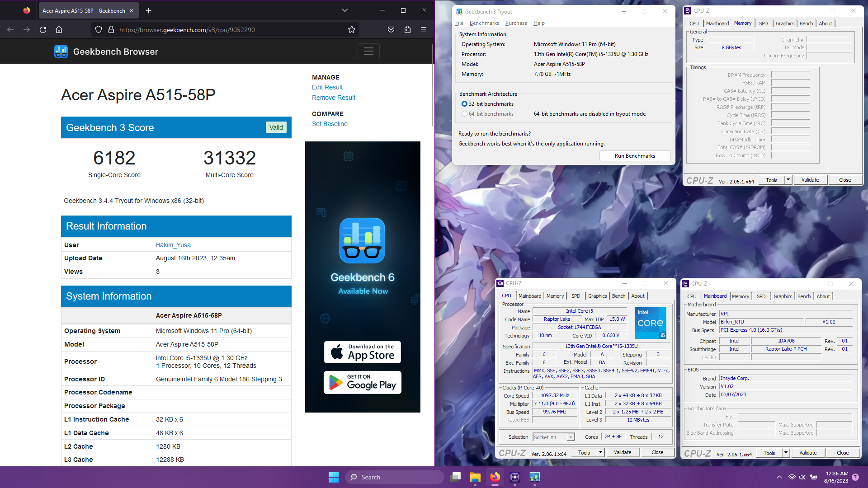Viewport: 868px width, 488px height.
Task: Open the Hakim_Yusa user profile link
Action: coord(173,245)
